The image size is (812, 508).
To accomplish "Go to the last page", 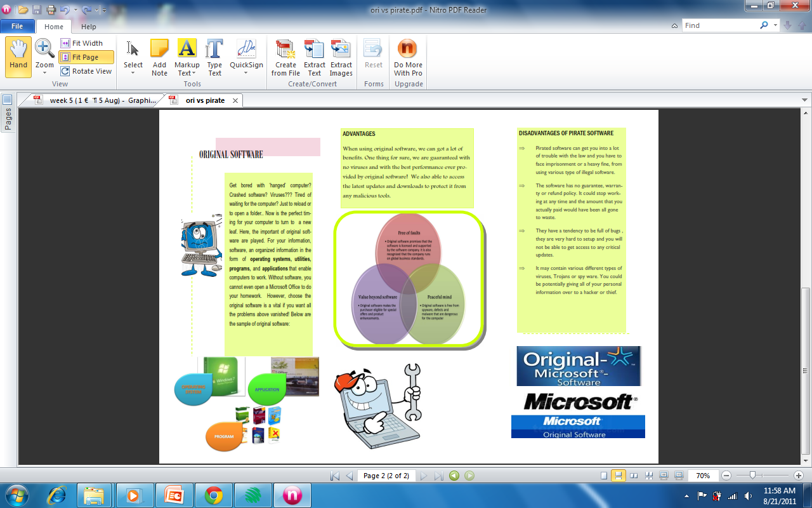I will [438, 476].
